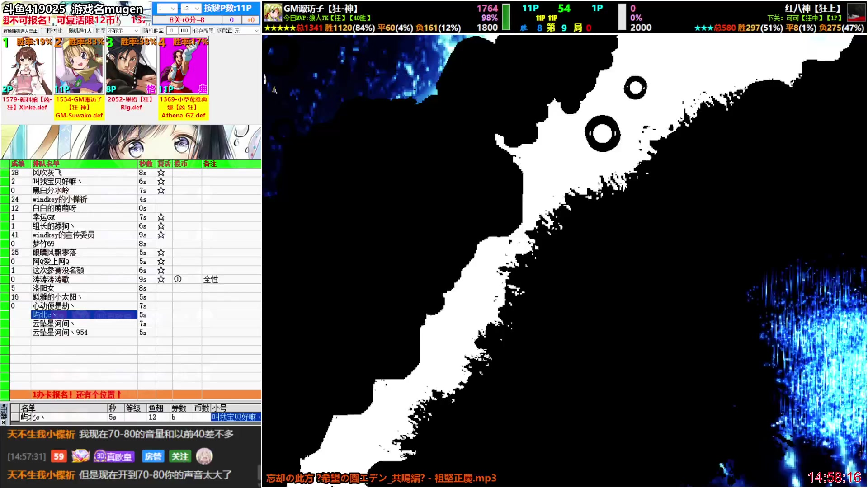Click the 投币 column header
This screenshot has width=868, height=488.
[x=187, y=164]
